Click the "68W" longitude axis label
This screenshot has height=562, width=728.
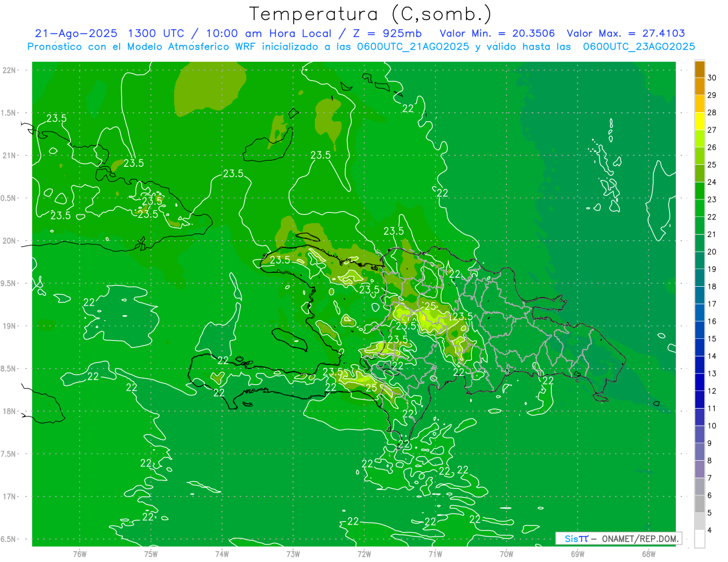click(648, 554)
